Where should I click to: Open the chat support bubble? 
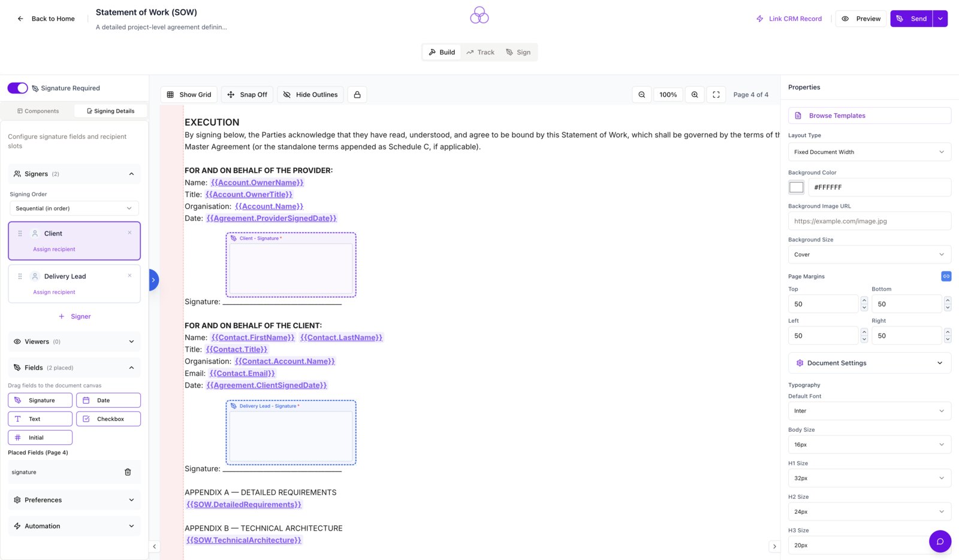click(940, 541)
